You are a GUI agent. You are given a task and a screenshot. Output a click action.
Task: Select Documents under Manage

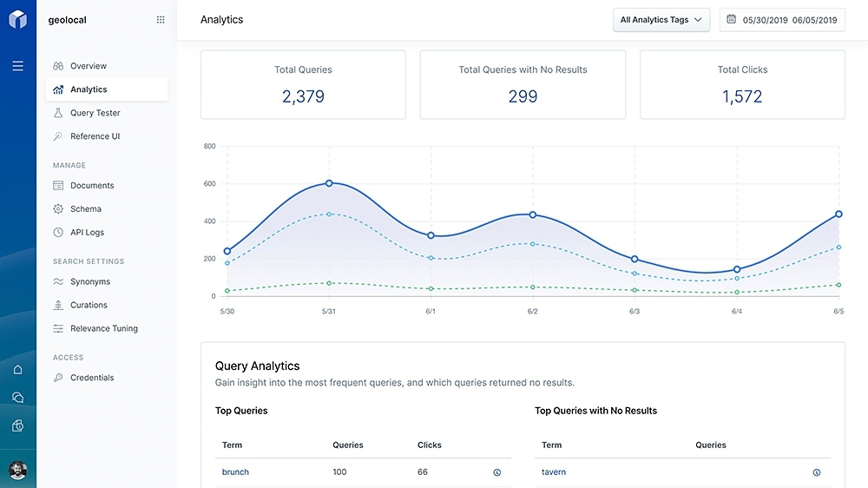click(92, 186)
